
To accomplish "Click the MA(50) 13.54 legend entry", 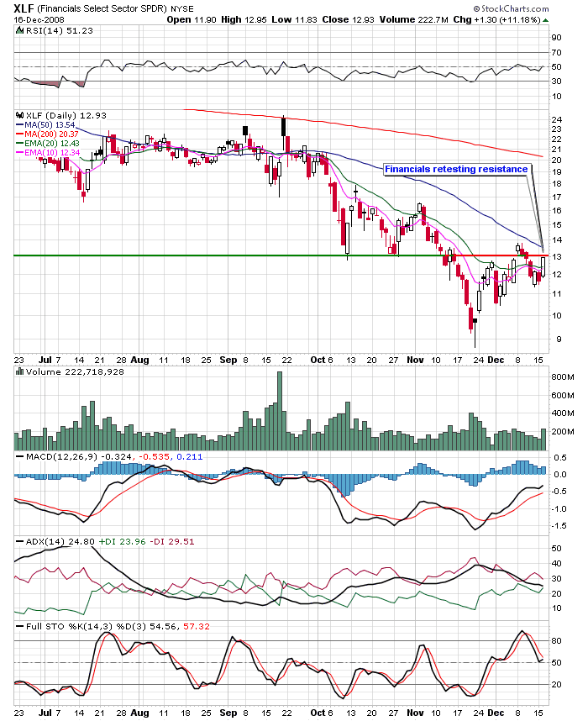I will tap(45, 125).
